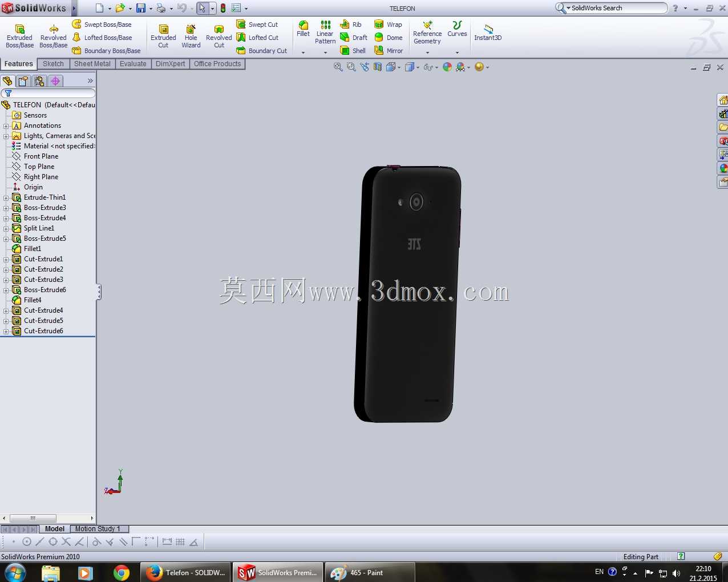The image size is (728, 582).
Task: Switch to the Sheet Metal tab
Action: point(92,64)
